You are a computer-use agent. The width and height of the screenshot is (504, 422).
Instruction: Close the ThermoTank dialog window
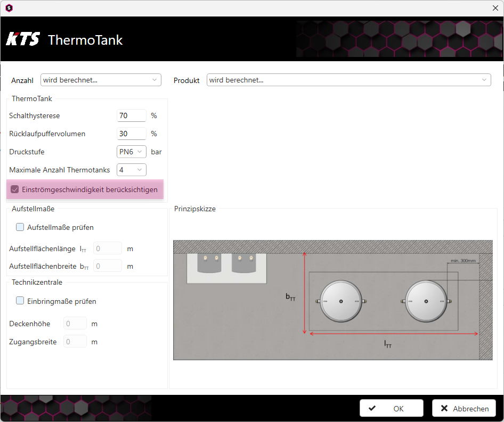tap(495, 8)
